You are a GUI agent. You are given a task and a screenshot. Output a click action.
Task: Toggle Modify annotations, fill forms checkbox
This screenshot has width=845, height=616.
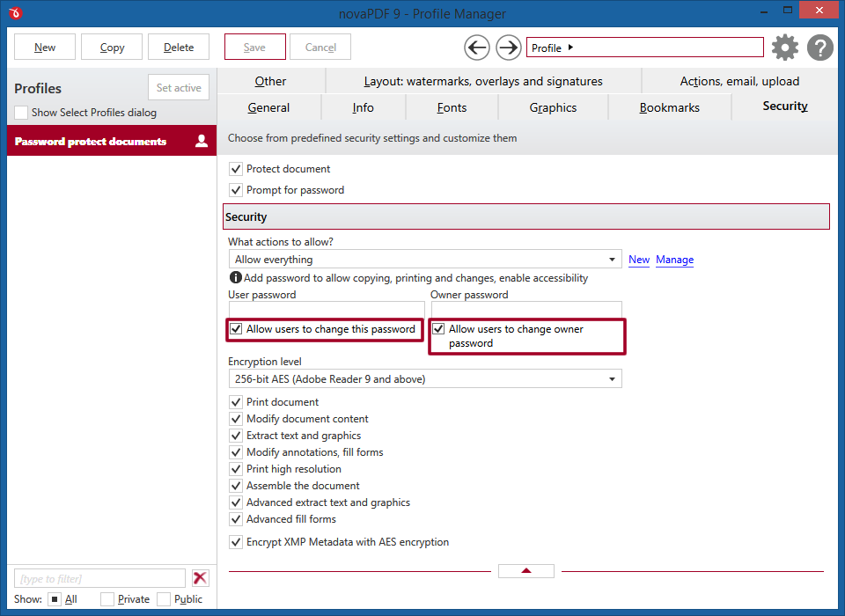tap(236, 452)
